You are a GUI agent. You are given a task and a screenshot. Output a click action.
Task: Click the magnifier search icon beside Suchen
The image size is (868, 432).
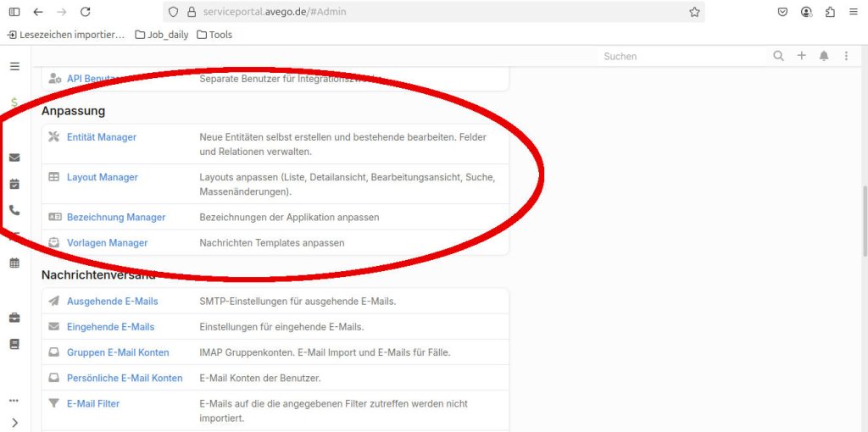tap(778, 56)
